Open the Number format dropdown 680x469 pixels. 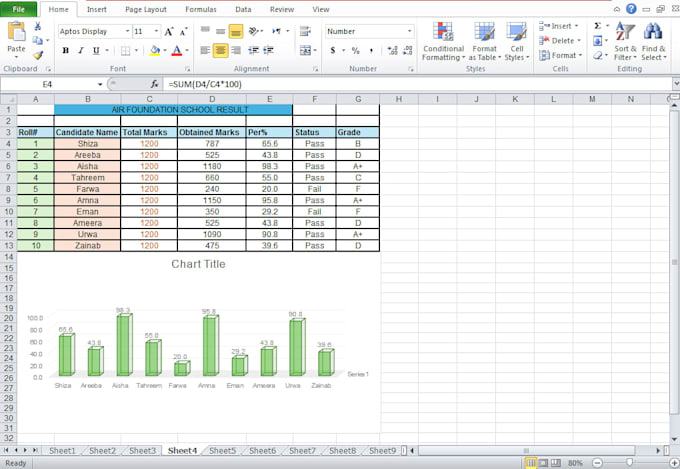point(409,31)
